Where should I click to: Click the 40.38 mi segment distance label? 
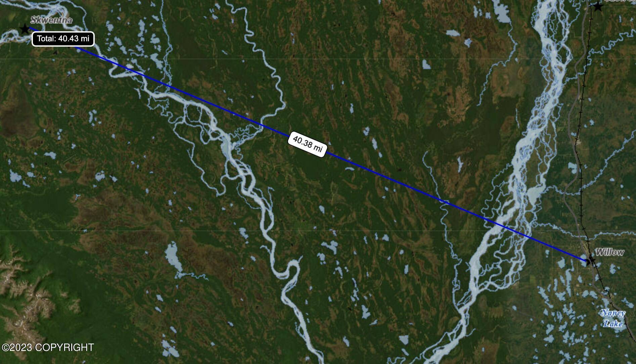click(x=307, y=144)
